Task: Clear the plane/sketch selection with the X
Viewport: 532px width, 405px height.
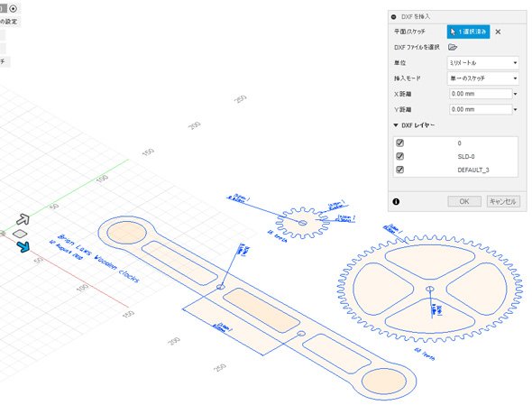Action: (498, 32)
